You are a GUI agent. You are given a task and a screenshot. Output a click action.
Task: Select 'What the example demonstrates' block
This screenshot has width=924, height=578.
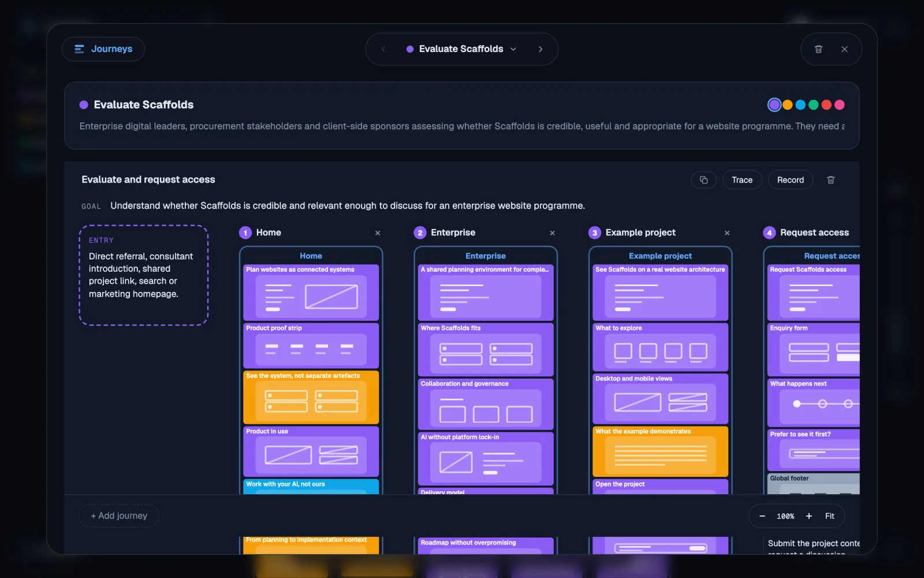coord(660,451)
